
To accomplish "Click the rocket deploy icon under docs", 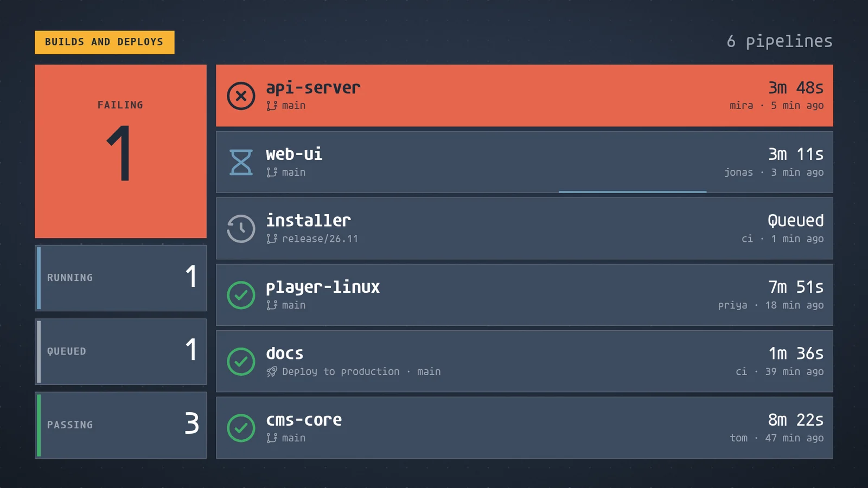I will coord(272,371).
